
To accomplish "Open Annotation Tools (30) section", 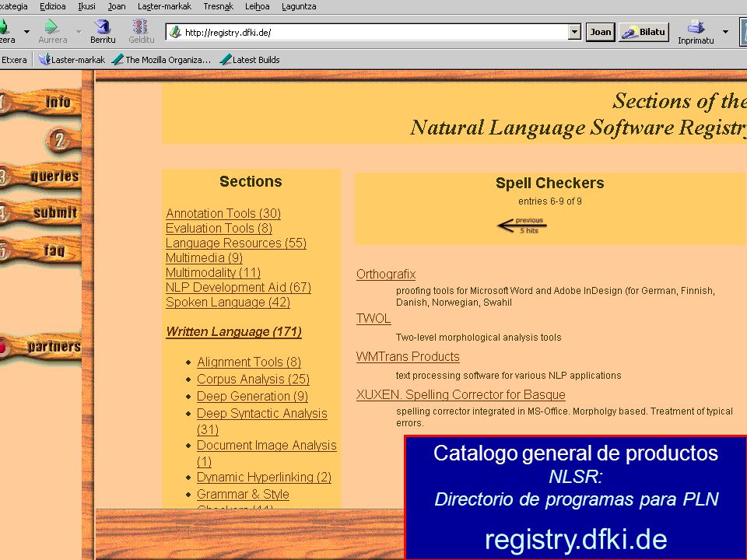I will pos(223,213).
